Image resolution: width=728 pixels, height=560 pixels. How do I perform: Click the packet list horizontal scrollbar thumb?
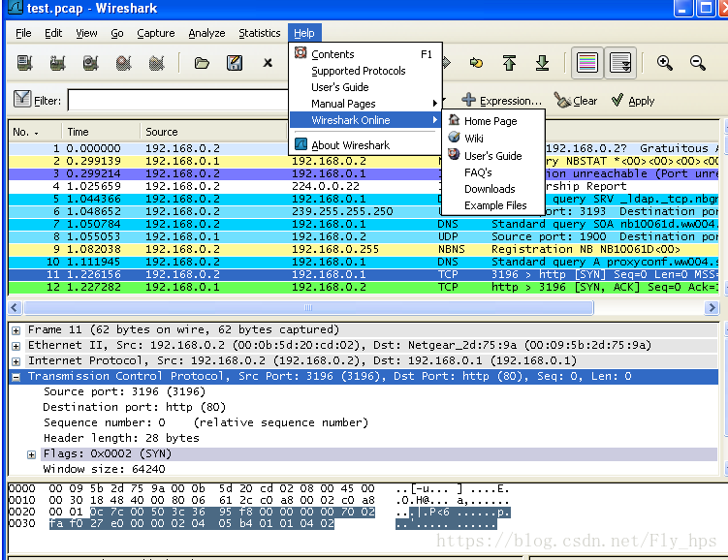coord(308,307)
